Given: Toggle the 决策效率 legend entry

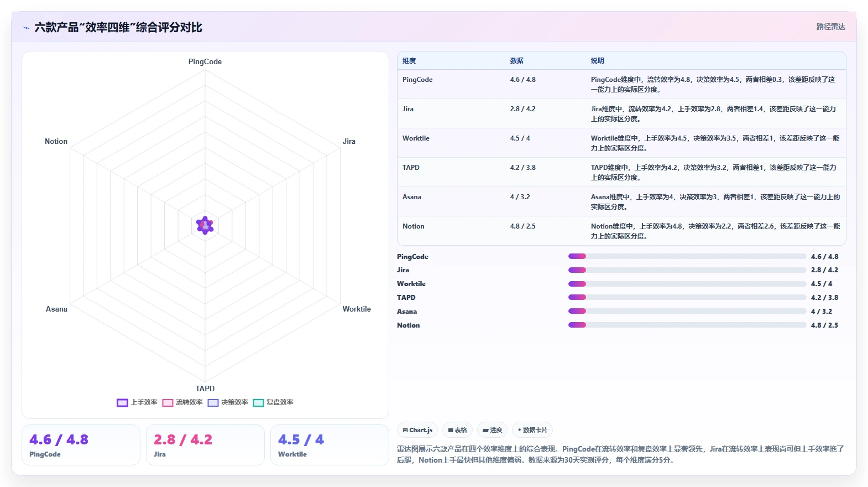Looking at the screenshot, I should pos(228,402).
